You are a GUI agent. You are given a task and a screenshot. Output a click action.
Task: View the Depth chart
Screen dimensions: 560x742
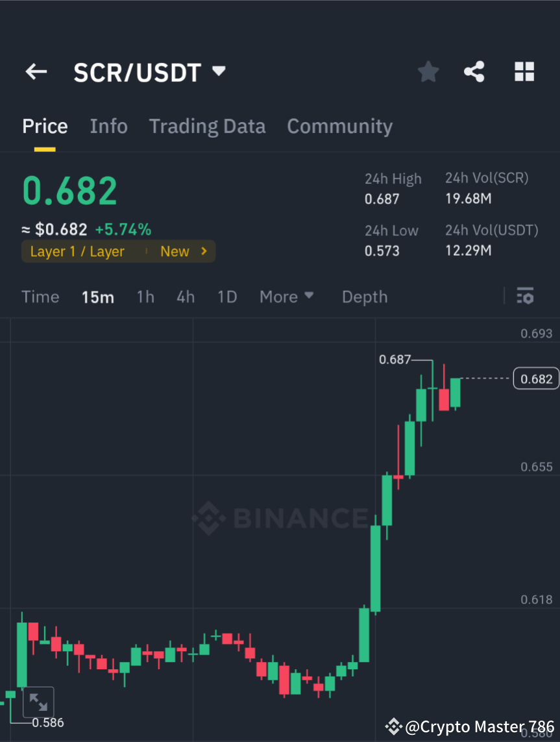pos(364,296)
